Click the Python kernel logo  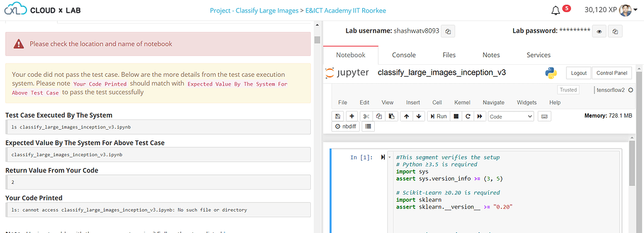tap(551, 73)
